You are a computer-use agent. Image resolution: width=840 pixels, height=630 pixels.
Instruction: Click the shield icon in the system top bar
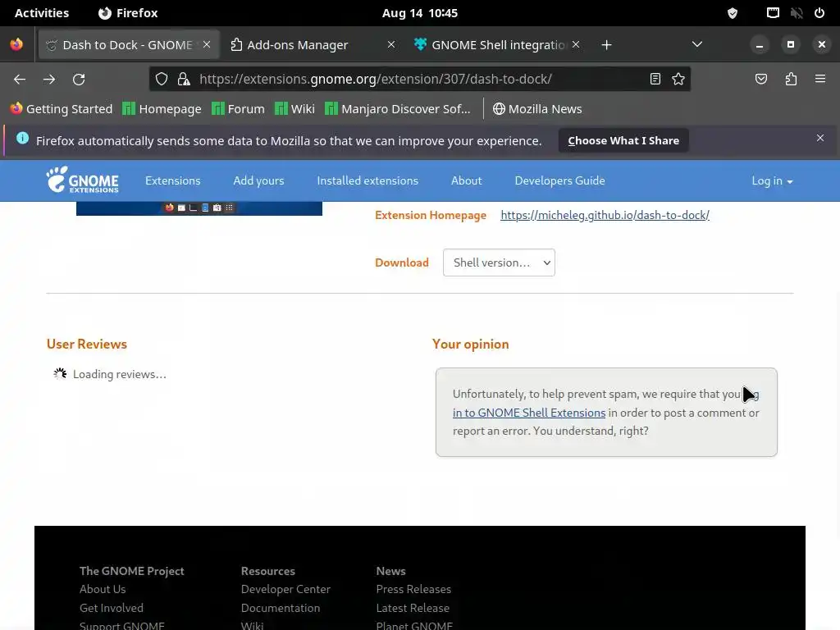[x=733, y=13]
